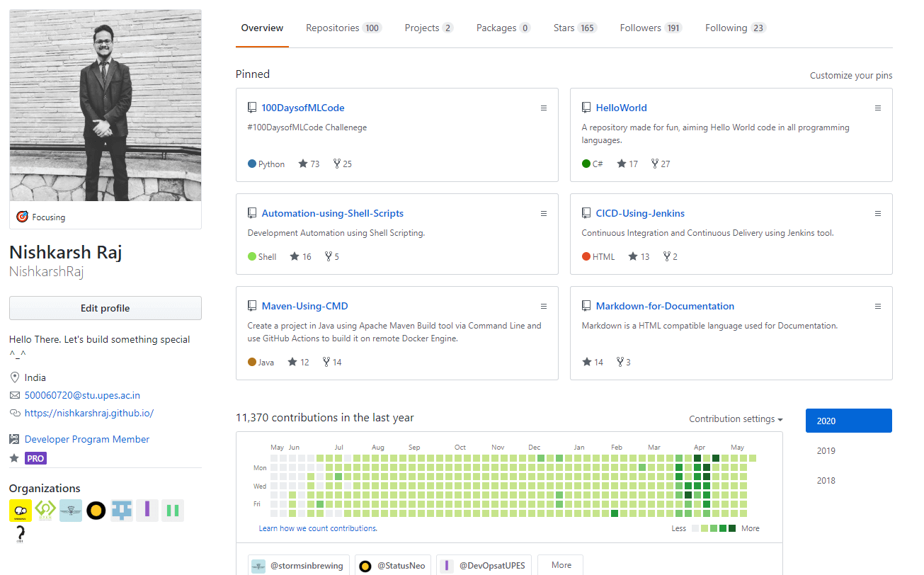924x575 pixels.
Task: Open Contribution settings dropdown
Action: coord(735,419)
